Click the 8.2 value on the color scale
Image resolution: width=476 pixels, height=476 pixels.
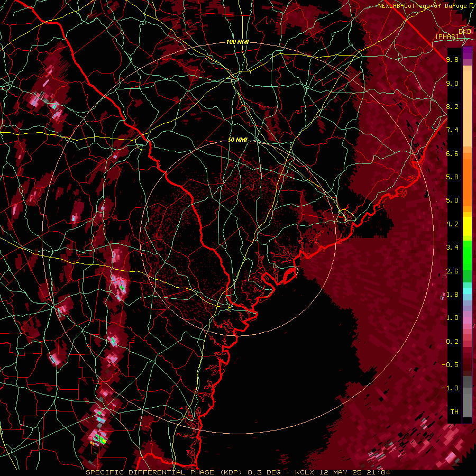point(452,106)
